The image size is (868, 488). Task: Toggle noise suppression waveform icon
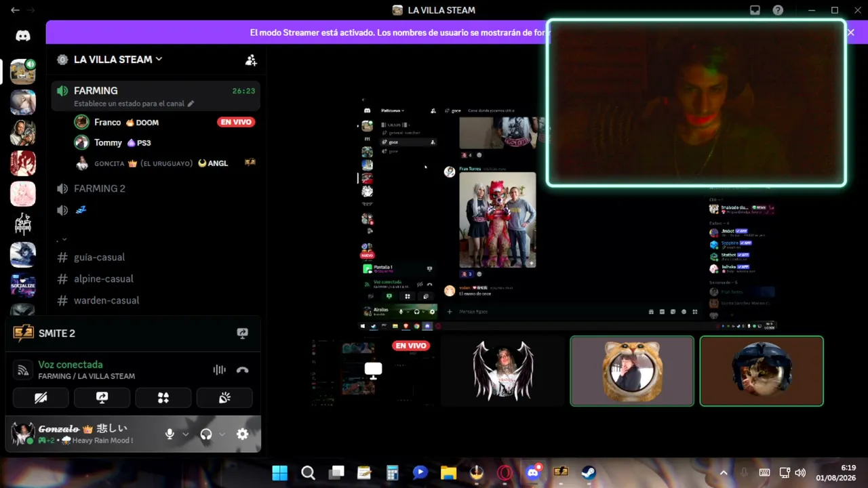click(219, 370)
